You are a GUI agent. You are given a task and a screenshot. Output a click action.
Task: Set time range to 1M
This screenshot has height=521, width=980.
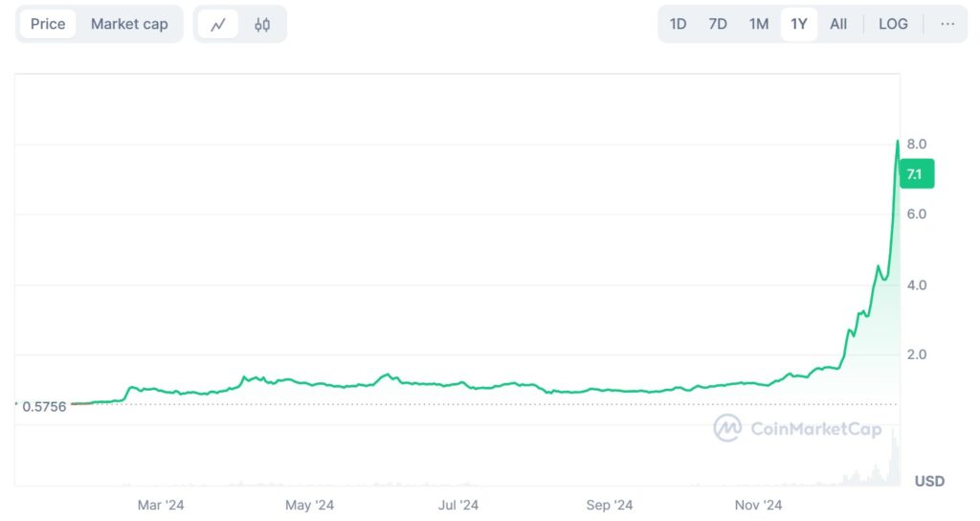point(759,24)
